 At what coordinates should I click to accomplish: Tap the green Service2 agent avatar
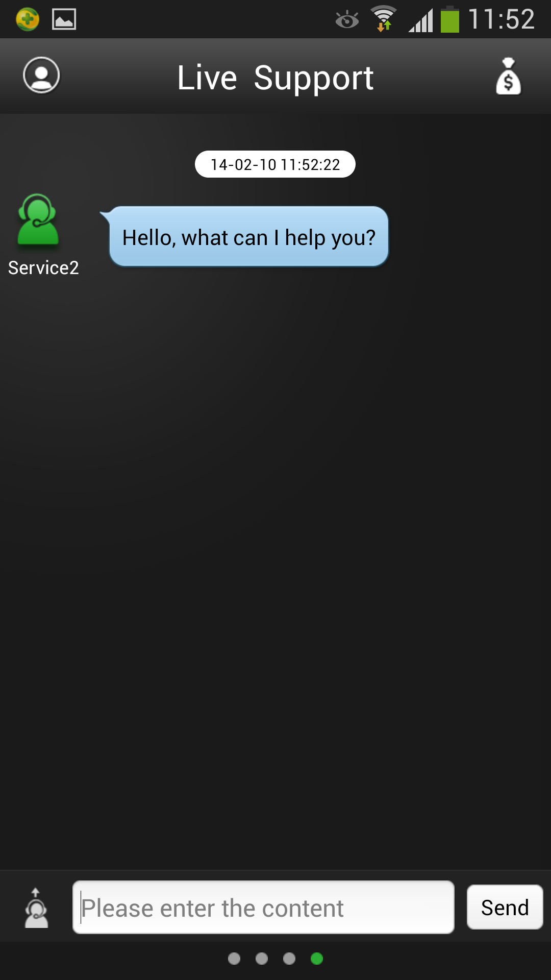[38, 220]
